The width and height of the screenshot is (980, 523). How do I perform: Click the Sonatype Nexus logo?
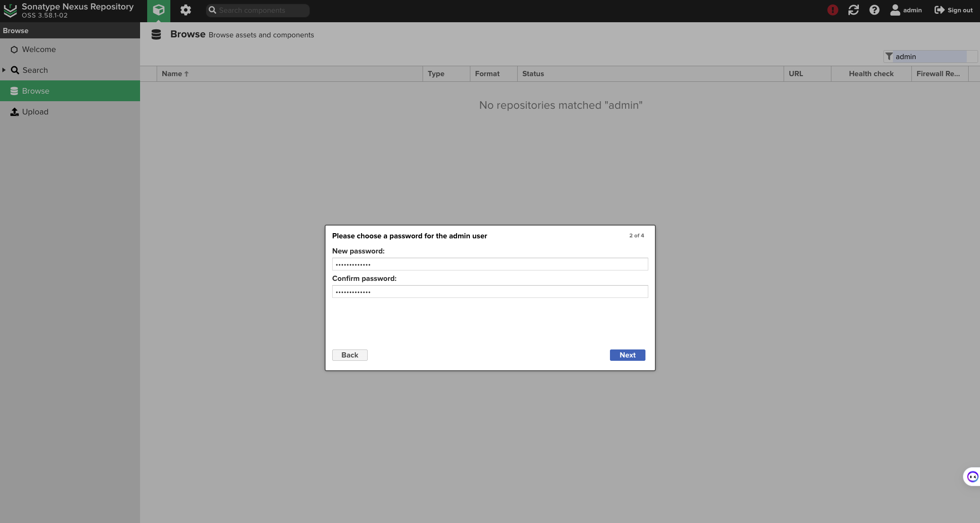coord(10,10)
